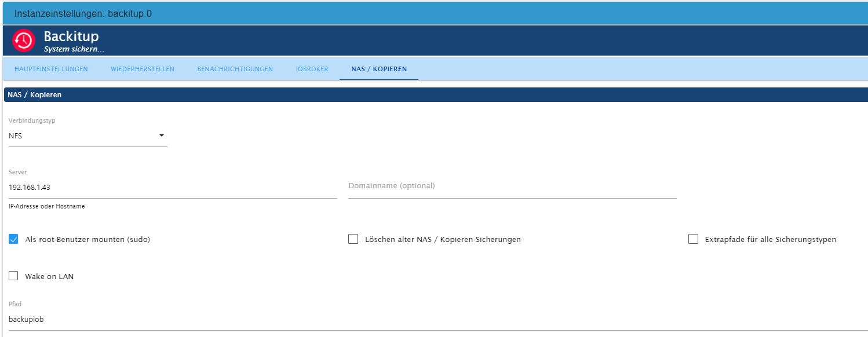Edit the Server field with 192.168.1.43
This screenshot has height=337, width=868.
(x=173, y=188)
